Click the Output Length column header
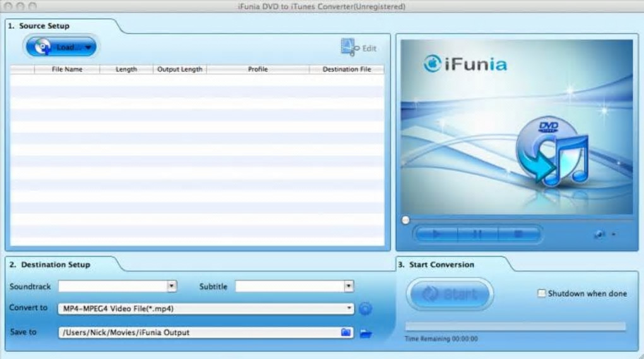Viewport: 644px width, 359px height. 179,69
